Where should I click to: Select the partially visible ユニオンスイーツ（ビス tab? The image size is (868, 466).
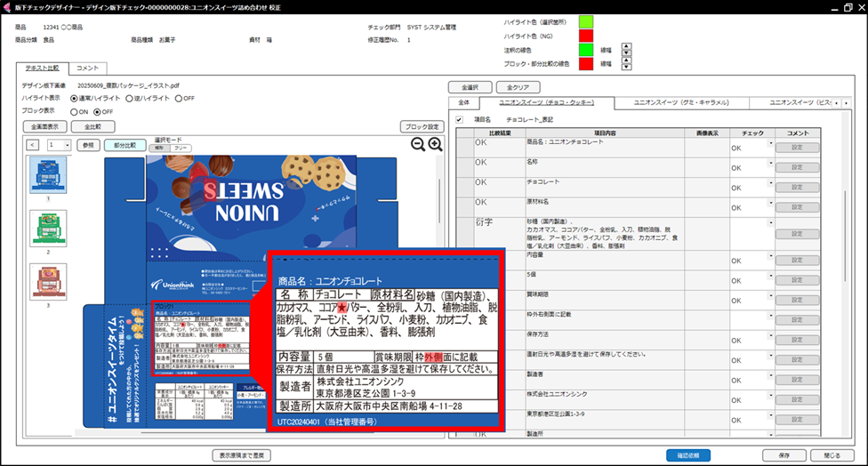pyautogui.click(x=791, y=102)
